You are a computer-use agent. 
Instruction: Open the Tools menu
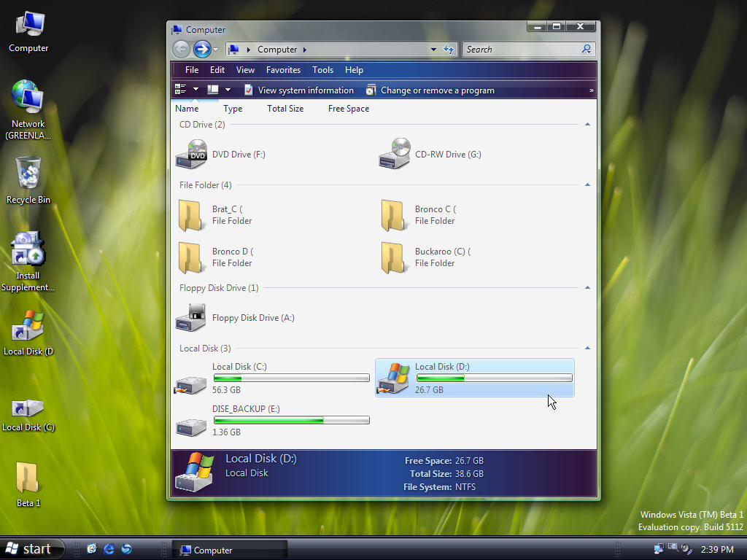(x=322, y=70)
